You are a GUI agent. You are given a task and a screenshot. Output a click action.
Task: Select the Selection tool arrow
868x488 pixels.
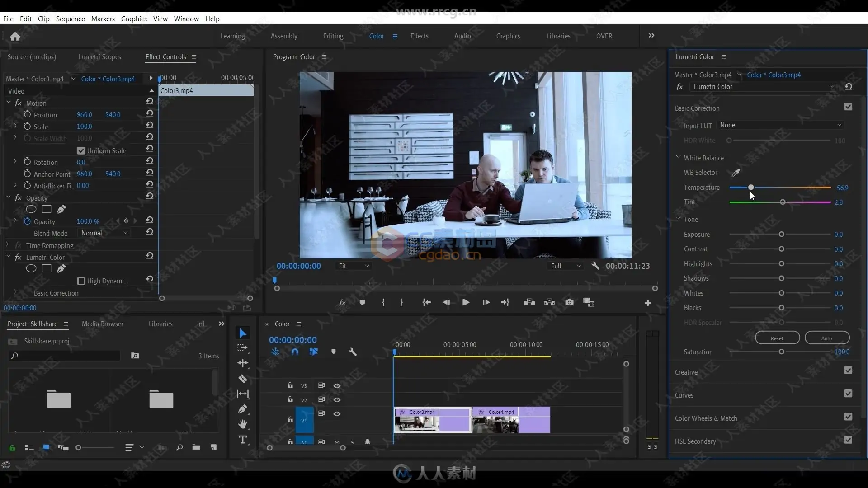point(243,333)
